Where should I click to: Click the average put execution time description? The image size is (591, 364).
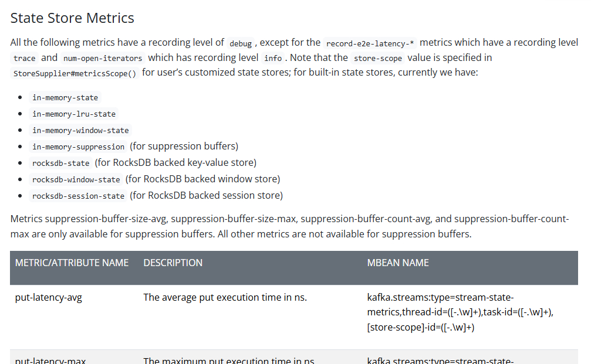225,297
